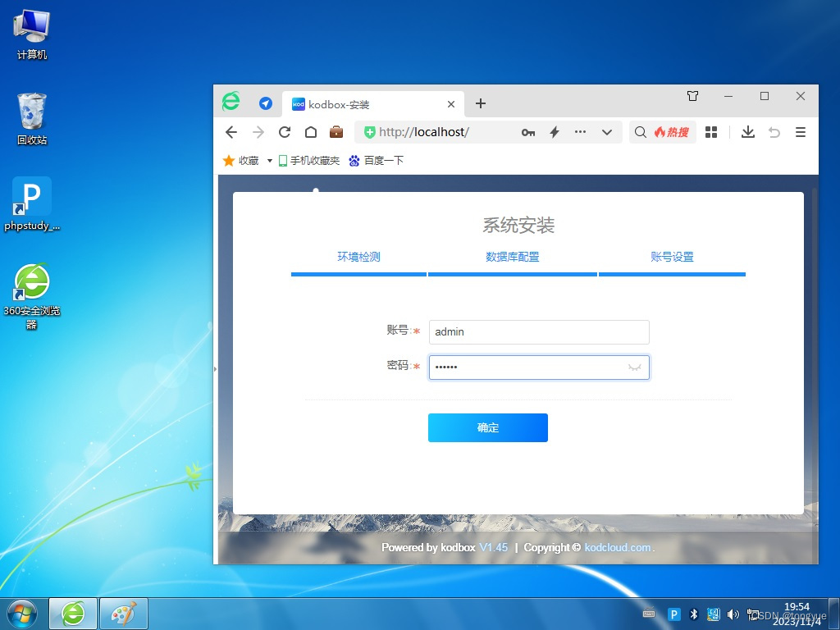The height and width of the screenshot is (630, 840).
Task: Toggle password visibility with the eye icon
Action: pos(634,367)
